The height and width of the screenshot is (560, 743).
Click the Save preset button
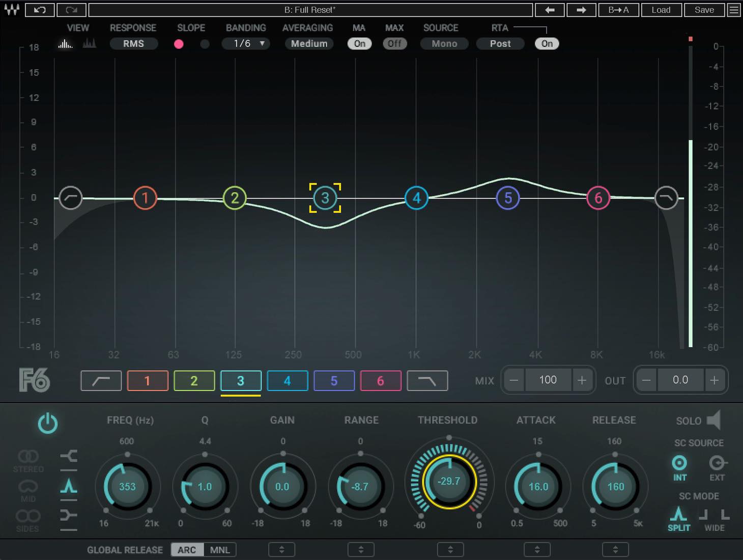[704, 10]
